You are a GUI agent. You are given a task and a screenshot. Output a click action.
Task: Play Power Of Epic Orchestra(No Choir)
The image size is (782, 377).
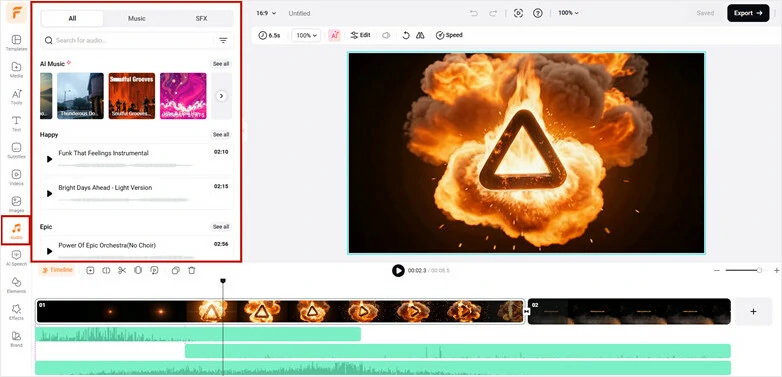[x=49, y=251]
